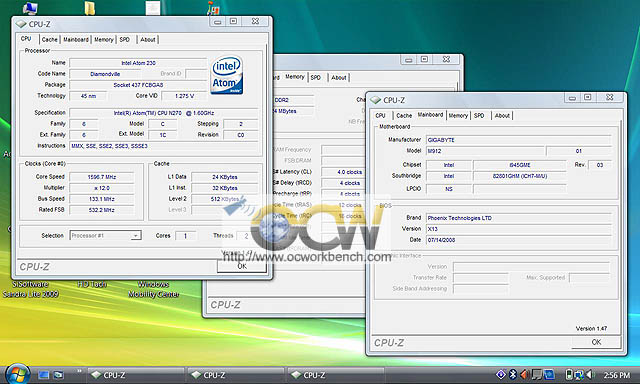Click the 1596.7 MHz core speed field
This screenshot has width=640, height=384.
(x=102, y=177)
